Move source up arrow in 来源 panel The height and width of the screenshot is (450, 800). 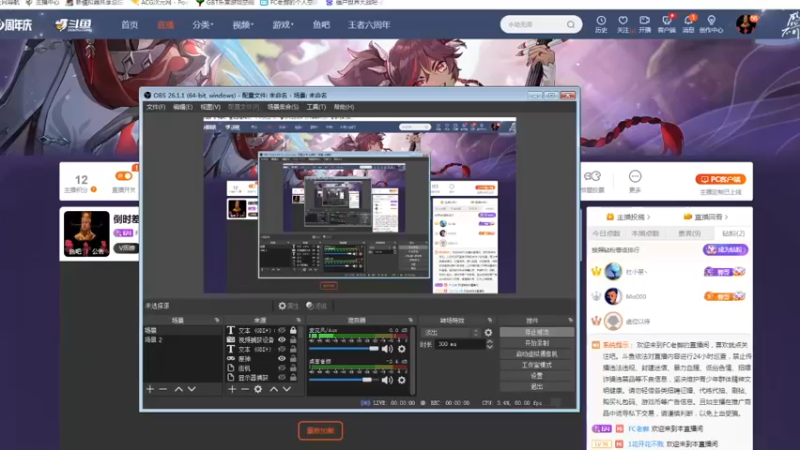[274, 389]
